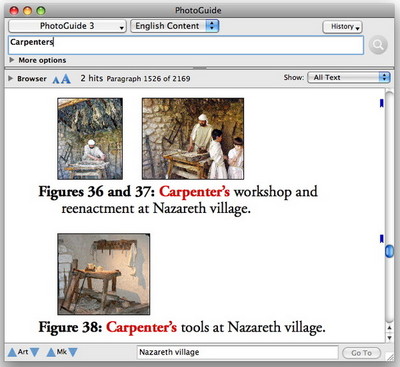Open the Show All Text popup
Screen dimensions: 400x367
tap(348, 77)
